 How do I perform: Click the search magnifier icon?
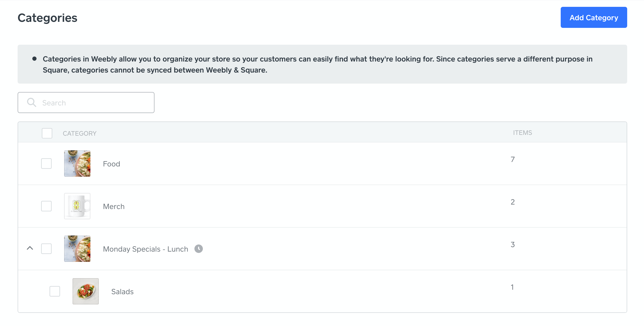pos(32,103)
